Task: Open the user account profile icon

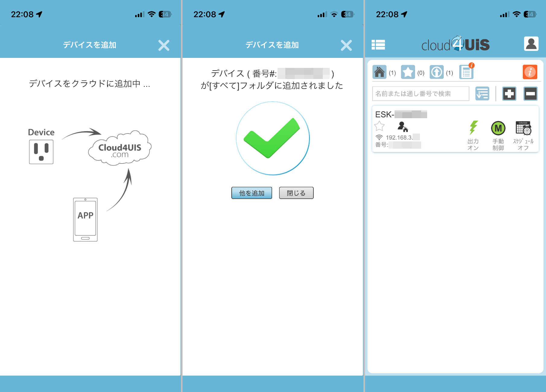Action: 531,44
